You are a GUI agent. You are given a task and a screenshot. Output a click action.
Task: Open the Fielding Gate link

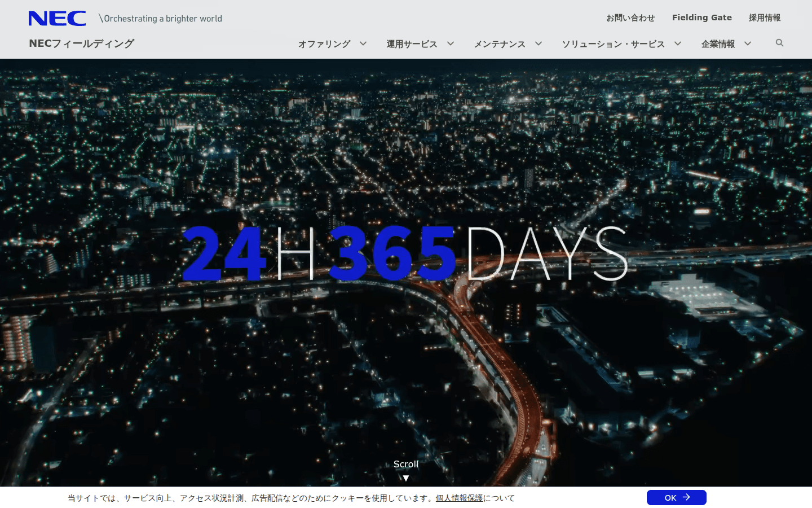tap(702, 17)
